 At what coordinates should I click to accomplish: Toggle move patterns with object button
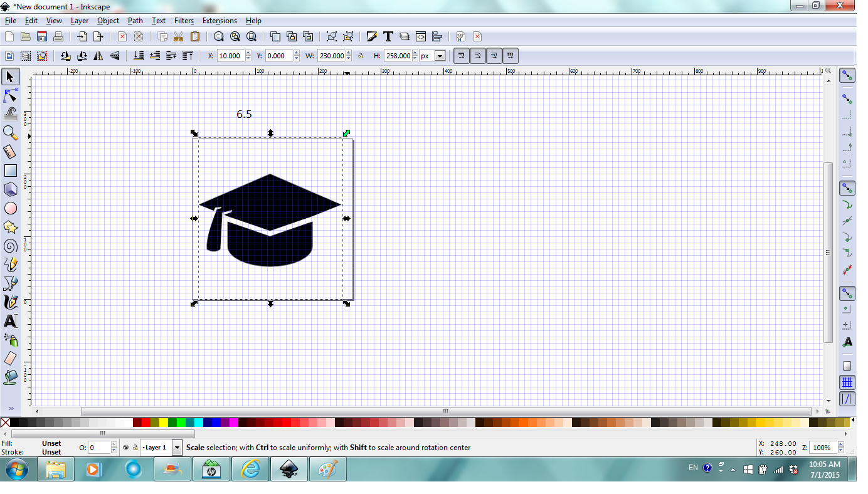click(510, 56)
